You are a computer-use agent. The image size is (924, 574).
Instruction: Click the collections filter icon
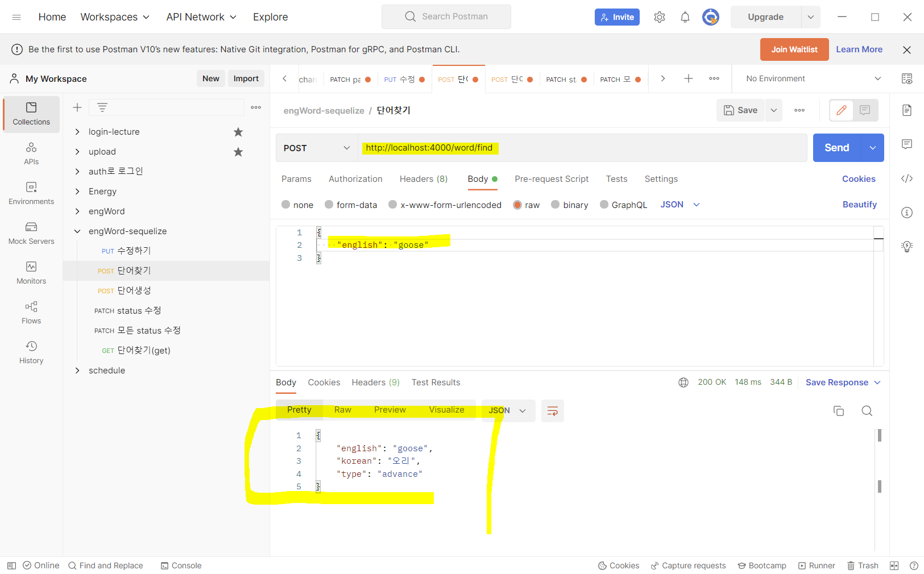coord(102,107)
